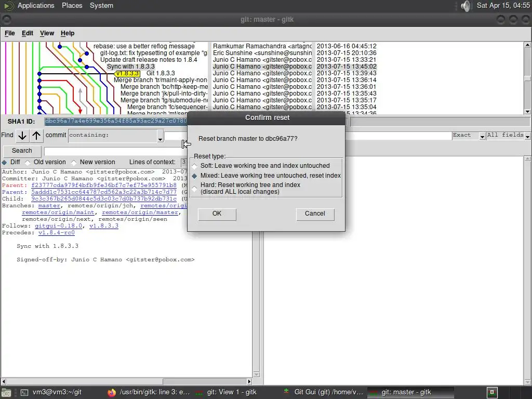Image resolution: width=532 pixels, height=399 pixels.
Task: Click the file list pane scroll up arrow
Action: [x=528, y=159]
